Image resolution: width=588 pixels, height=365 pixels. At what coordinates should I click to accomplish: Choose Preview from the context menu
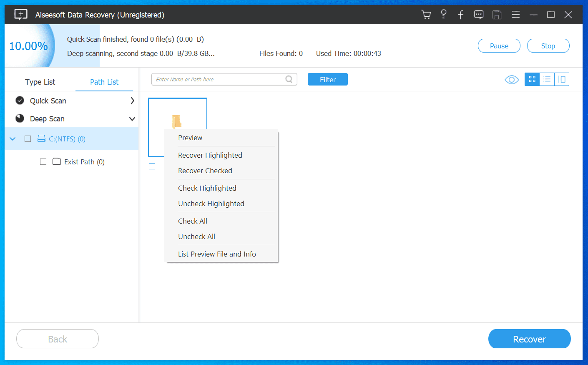[222, 138]
